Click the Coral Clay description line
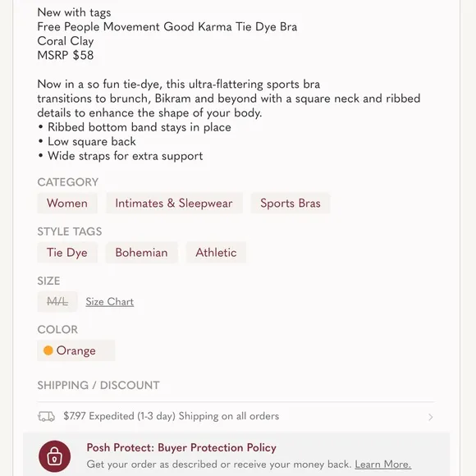The height and width of the screenshot is (476, 476). coord(66,41)
